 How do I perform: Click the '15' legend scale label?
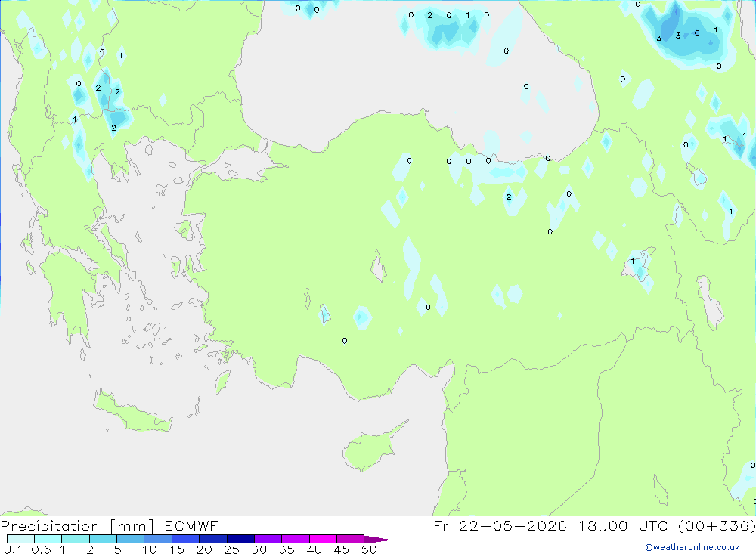(x=177, y=549)
